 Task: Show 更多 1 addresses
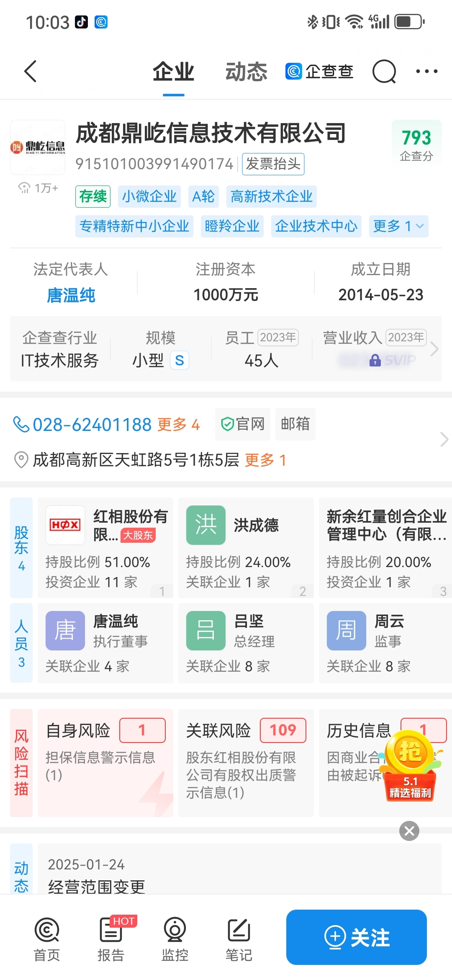pyautogui.click(x=266, y=460)
